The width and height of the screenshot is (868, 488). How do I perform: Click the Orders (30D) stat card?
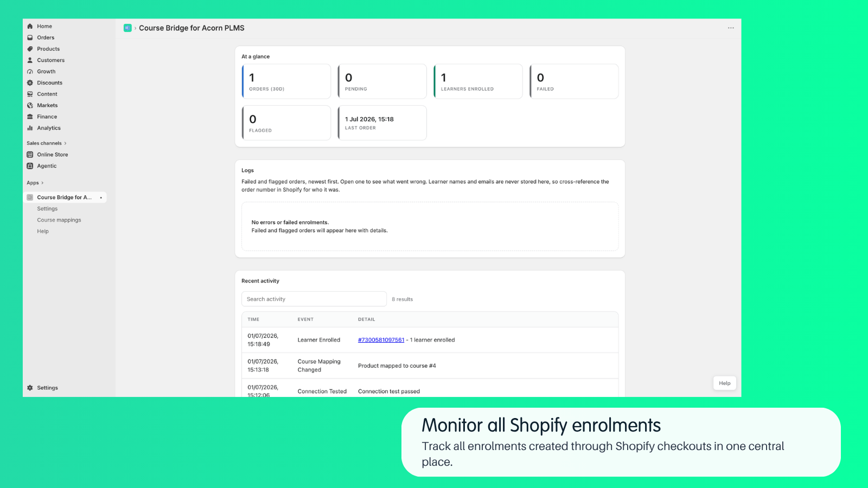pyautogui.click(x=286, y=81)
